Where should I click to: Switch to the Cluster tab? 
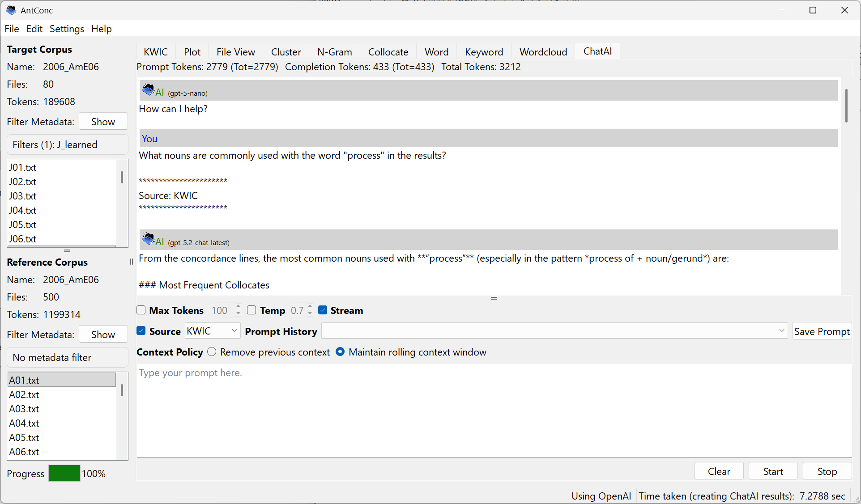(x=286, y=52)
